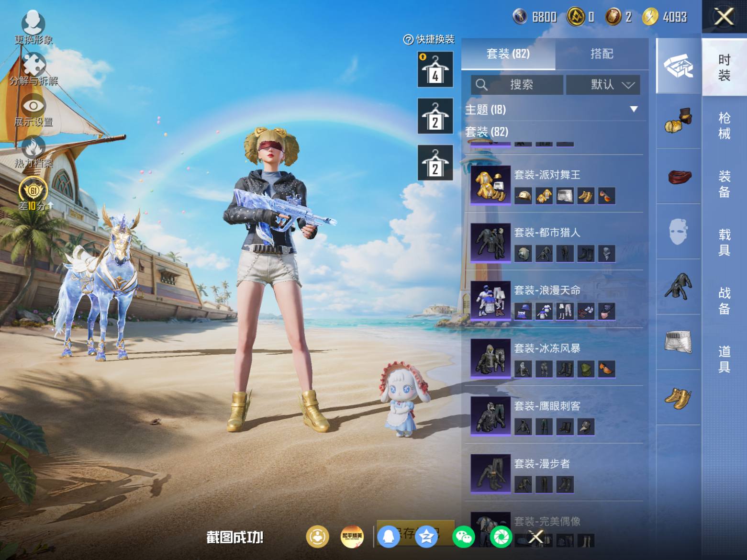This screenshot has width=747, height=560.
Task: Choose the 套装-派对舞王 set thumbnail
Action: tap(491, 185)
